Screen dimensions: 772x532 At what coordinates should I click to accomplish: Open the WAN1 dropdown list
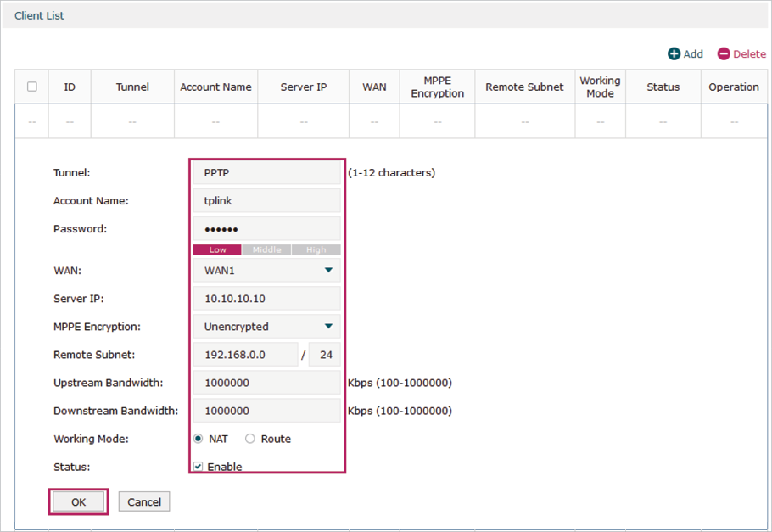266,271
